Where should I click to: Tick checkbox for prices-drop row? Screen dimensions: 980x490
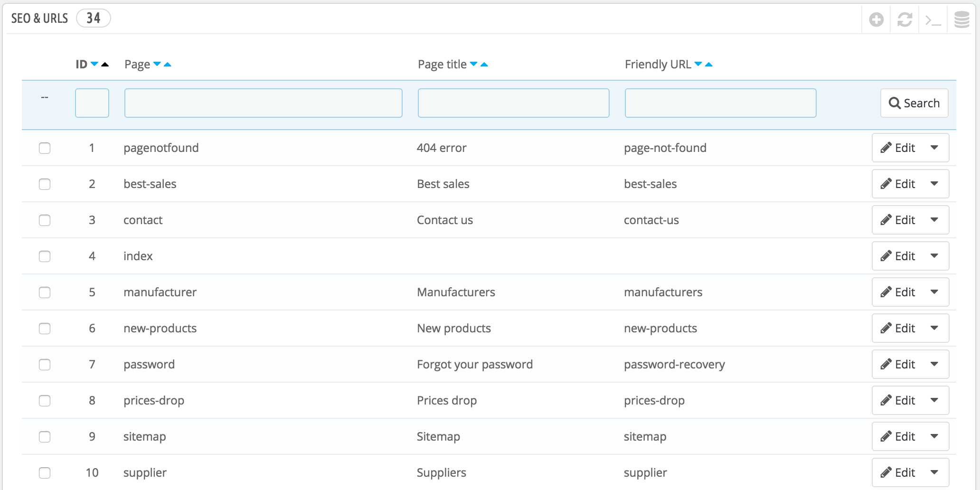[45, 401]
